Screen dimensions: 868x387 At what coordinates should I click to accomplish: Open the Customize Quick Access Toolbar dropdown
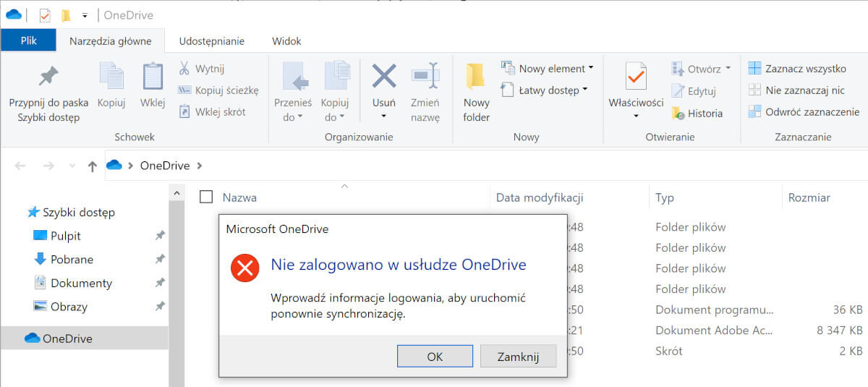pyautogui.click(x=85, y=15)
